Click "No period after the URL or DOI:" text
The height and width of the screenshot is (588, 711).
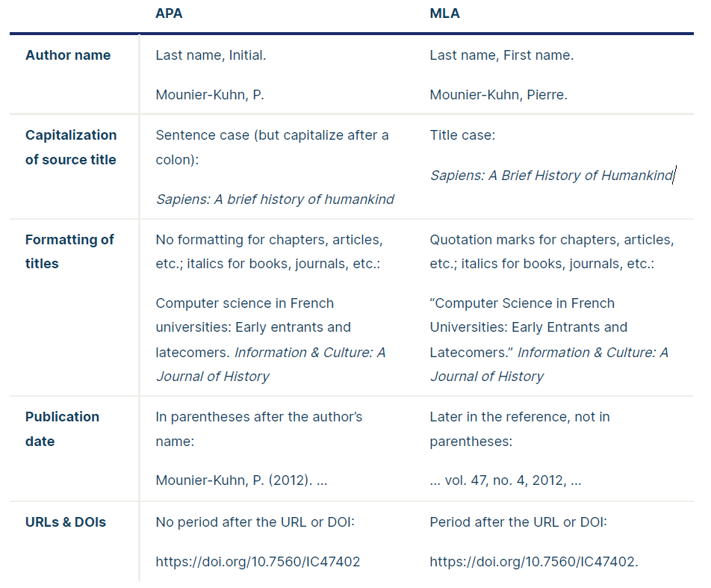click(255, 522)
